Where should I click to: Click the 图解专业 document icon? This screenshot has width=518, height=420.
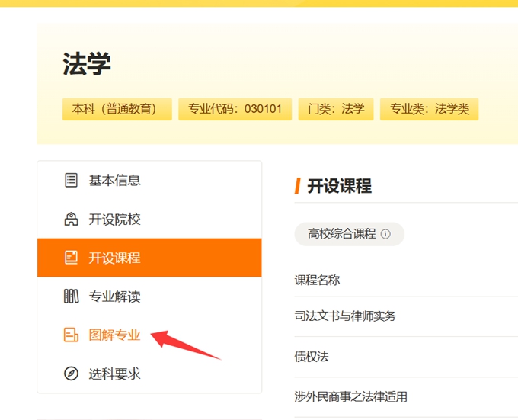(71, 335)
